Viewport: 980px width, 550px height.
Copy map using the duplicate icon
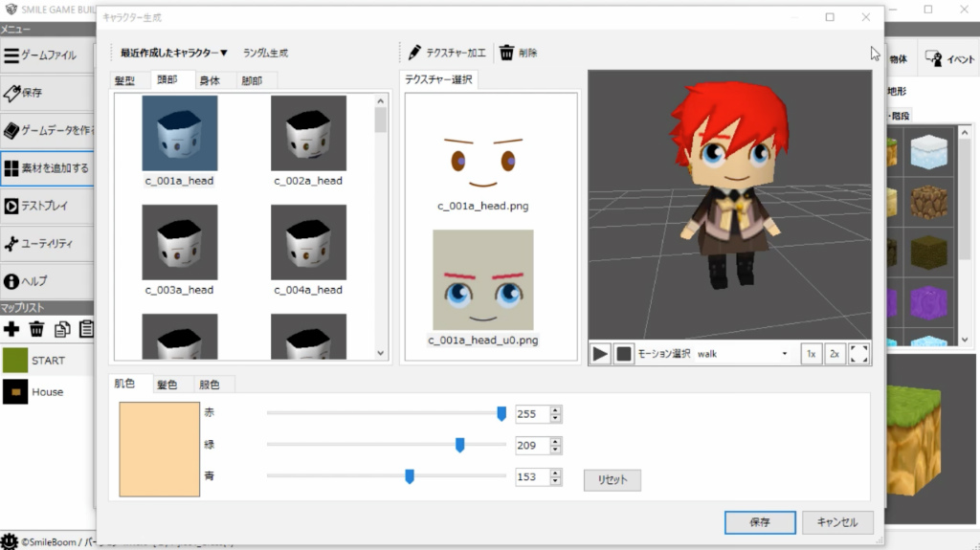(62, 329)
